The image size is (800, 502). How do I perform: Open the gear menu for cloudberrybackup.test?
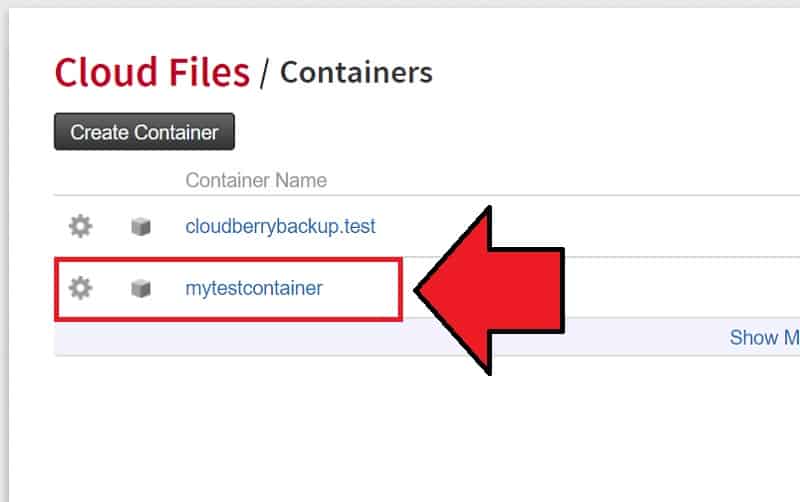coord(80,226)
